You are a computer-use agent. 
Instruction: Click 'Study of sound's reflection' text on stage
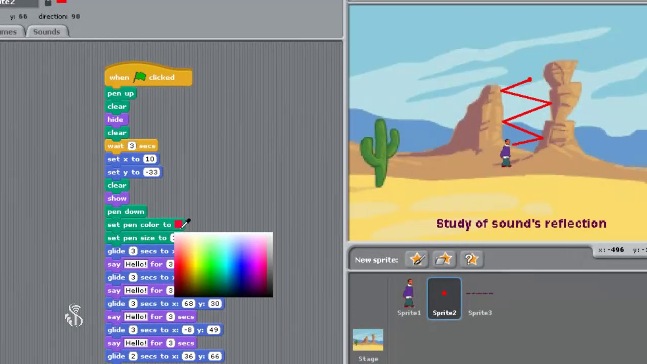tap(521, 224)
